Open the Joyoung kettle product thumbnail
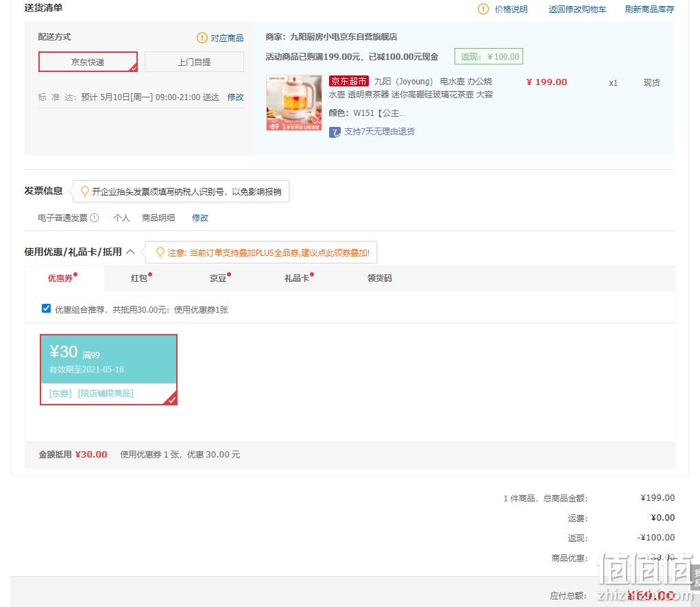The image size is (700, 607). pyautogui.click(x=293, y=103)
